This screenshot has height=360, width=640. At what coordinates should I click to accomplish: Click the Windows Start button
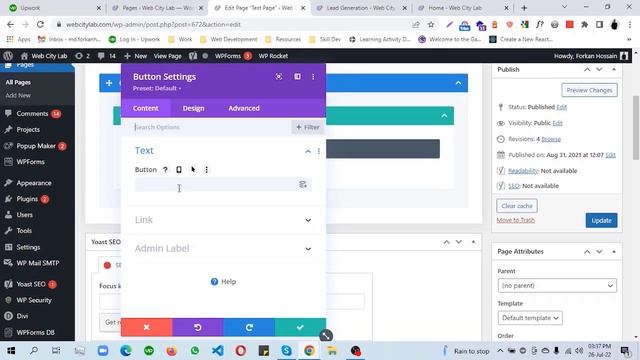(11, 351)
